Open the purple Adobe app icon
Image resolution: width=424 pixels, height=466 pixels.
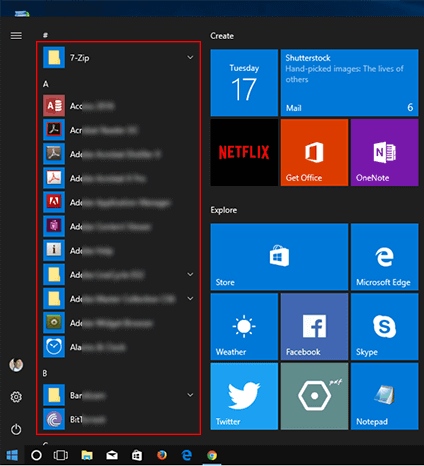(x=54, y=226)
